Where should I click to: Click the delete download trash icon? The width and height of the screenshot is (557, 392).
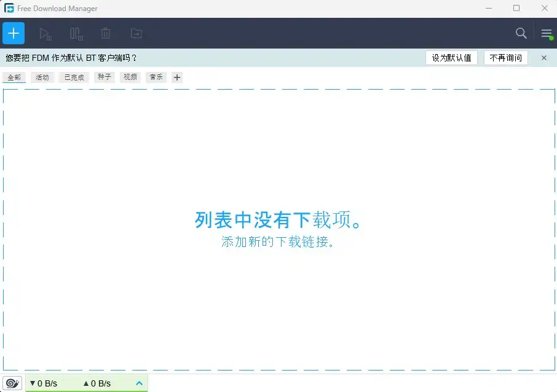coord(105,33)
